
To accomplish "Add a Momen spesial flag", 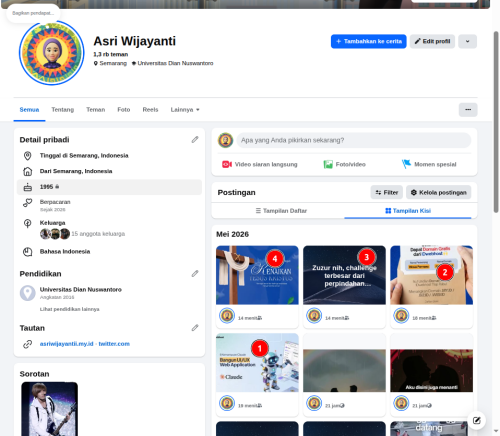I will [x=429, y=164].
